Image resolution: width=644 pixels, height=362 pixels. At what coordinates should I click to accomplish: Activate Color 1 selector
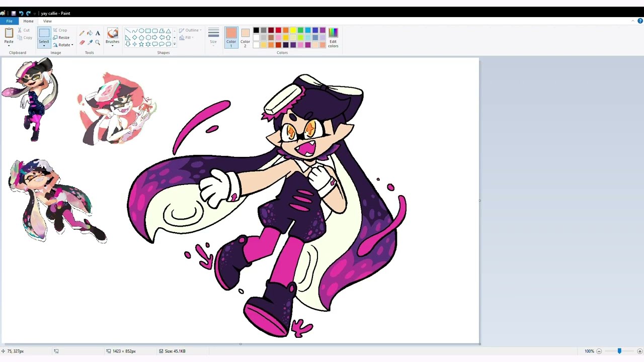point(231,38)
